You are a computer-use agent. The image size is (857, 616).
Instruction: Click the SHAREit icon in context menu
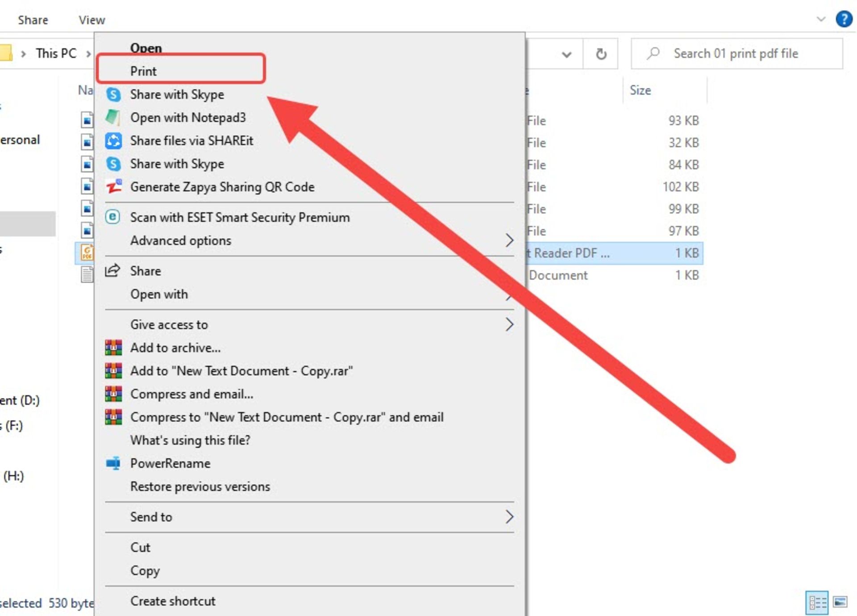pyautogui.click(x=113, y=141)
